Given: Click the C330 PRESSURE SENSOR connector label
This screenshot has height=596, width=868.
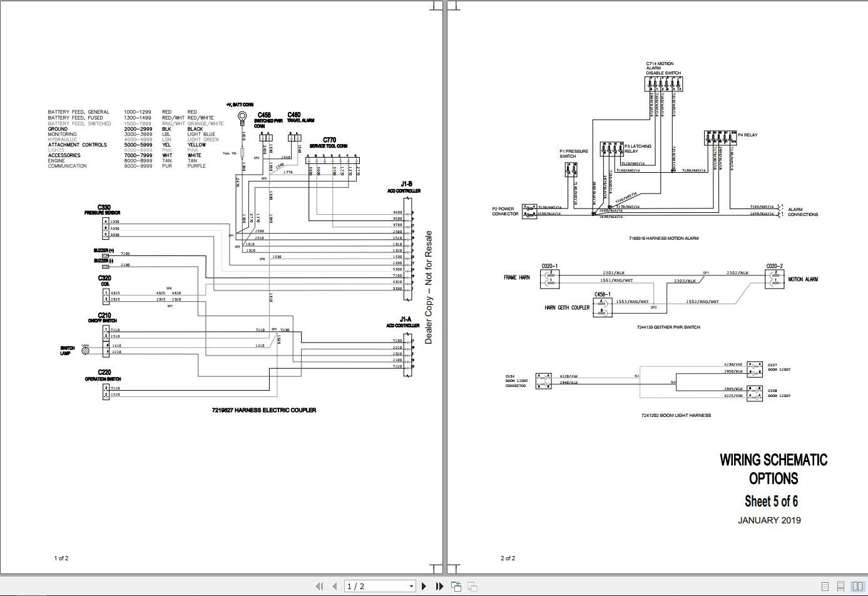Looking at the screenshot, I should point(102,209).
